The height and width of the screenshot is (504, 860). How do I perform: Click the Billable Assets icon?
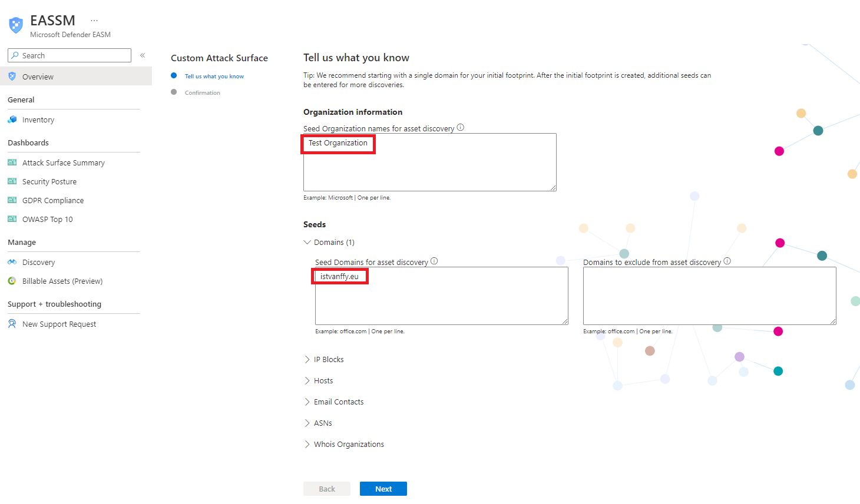click(12, 281)
